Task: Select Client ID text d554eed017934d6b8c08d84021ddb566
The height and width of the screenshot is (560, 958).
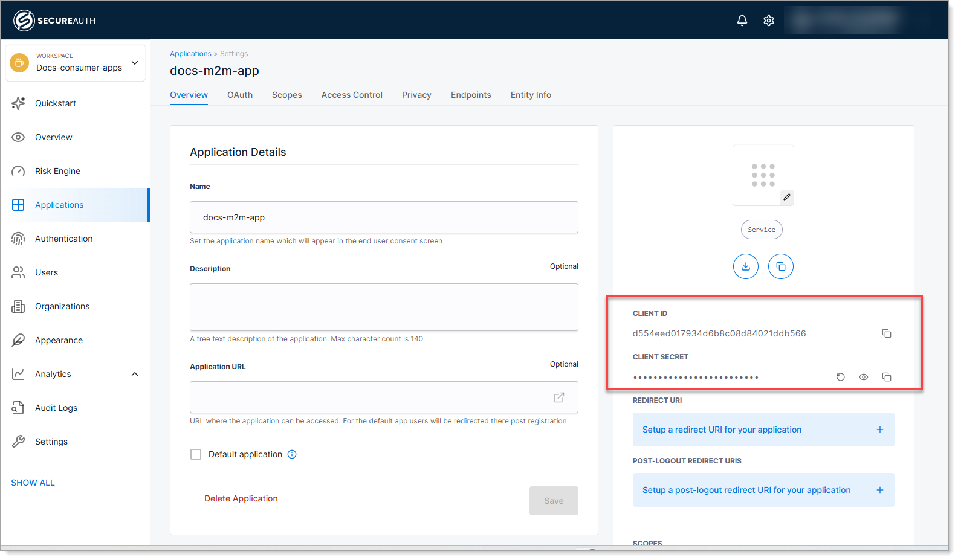Action: tap(719, 333)
